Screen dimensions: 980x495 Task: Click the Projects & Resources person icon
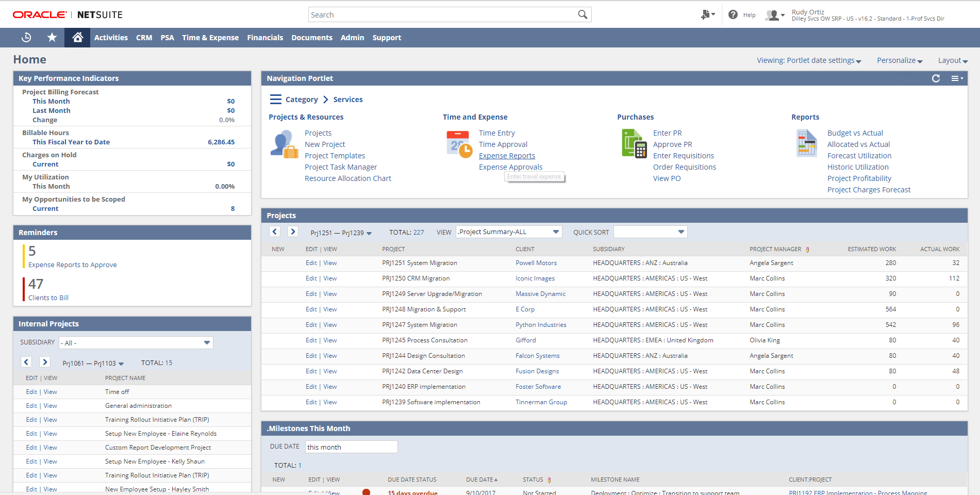285,144
